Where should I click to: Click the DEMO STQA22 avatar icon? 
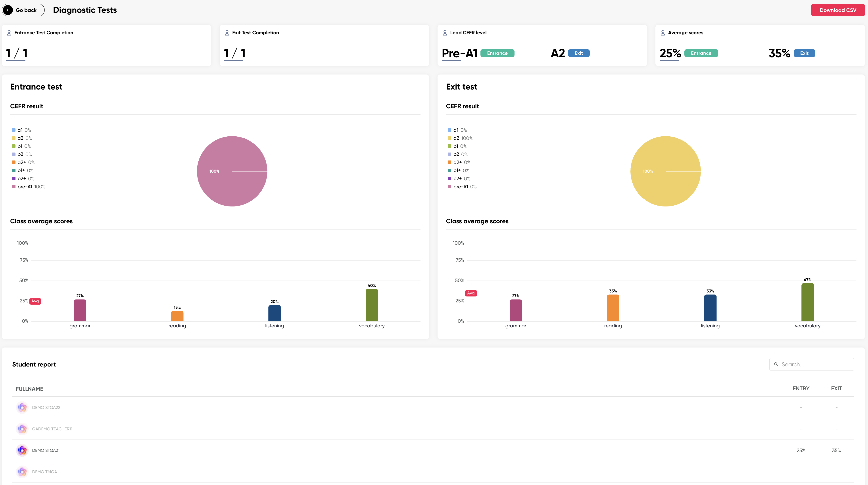point(22,408)
